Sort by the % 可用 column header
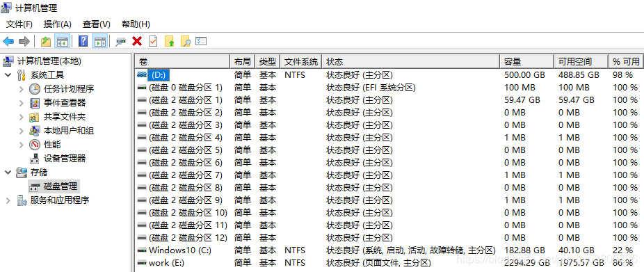Viewport: 644px width, 272px height. pos(625,62)
